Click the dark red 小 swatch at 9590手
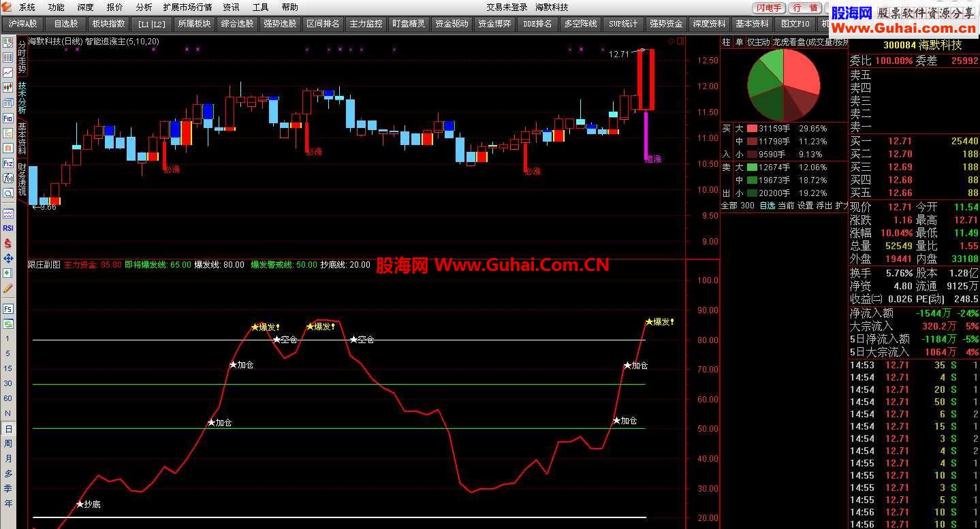The height and width of the screenshot is (529, 980). click(x=752, y=155)
